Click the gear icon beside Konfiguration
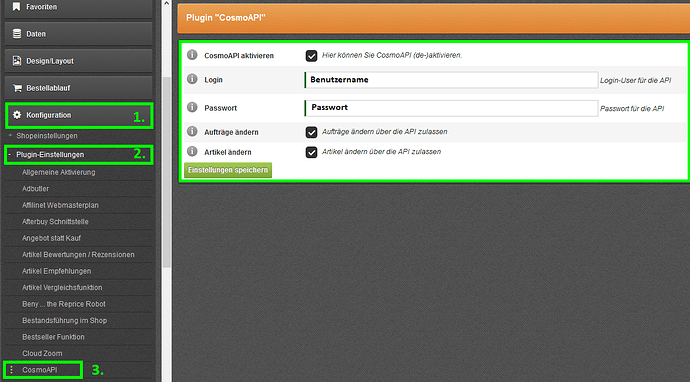This screenshot has height=382, width=690. click(17, 115)
